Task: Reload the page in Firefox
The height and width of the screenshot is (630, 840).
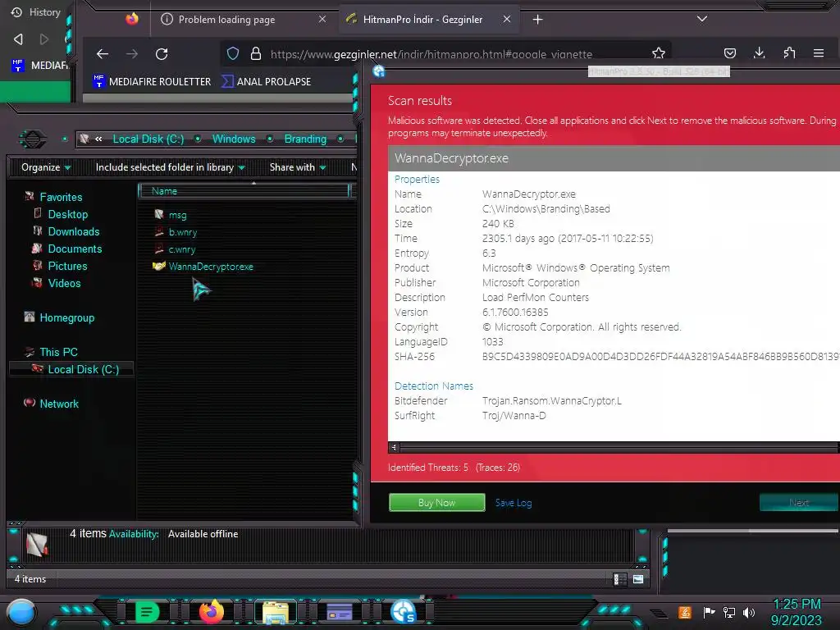Action: tap(162, 53)
